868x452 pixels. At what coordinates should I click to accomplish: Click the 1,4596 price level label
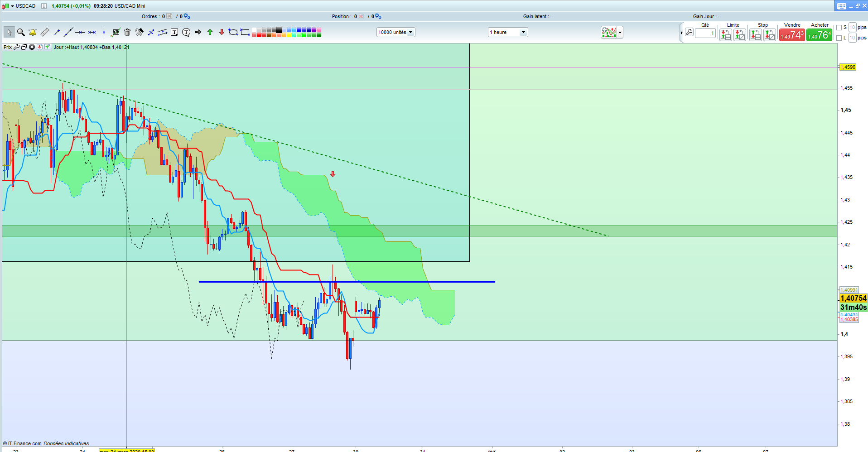(x=848, y=67)
